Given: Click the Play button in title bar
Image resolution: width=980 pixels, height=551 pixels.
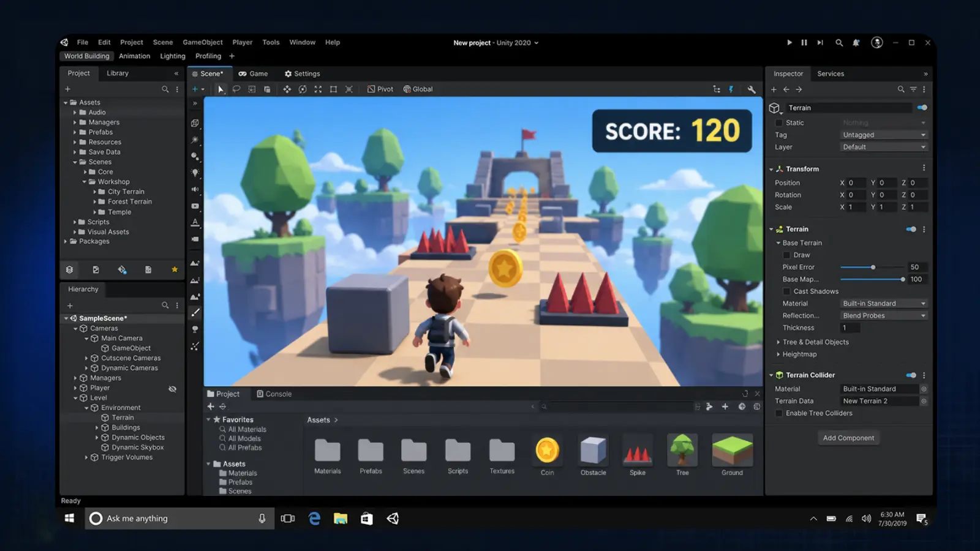Looking at the screenshot, I should (789, 42).
